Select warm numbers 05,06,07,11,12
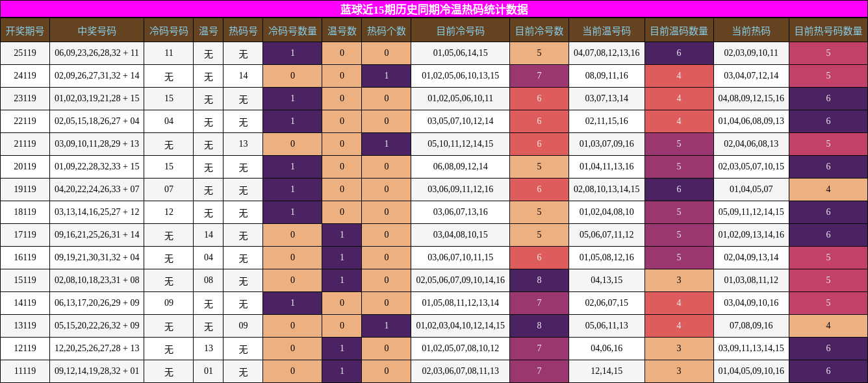 click(x=607, y=235)
